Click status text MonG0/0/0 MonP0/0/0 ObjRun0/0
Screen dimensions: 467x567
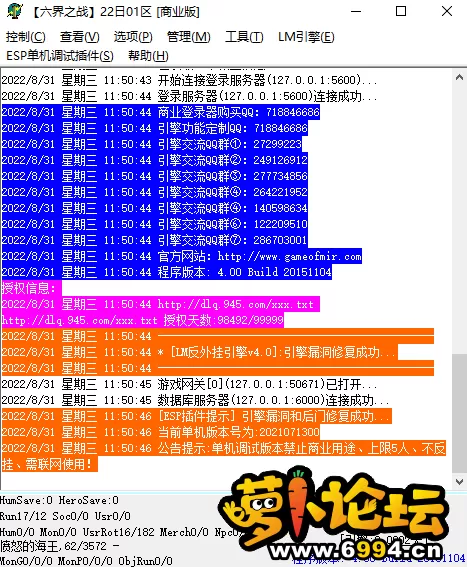86,561
